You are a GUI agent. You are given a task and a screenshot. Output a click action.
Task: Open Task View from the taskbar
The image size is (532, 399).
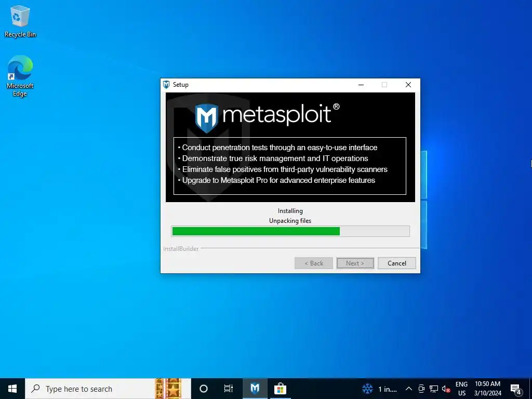coord(229,389)
